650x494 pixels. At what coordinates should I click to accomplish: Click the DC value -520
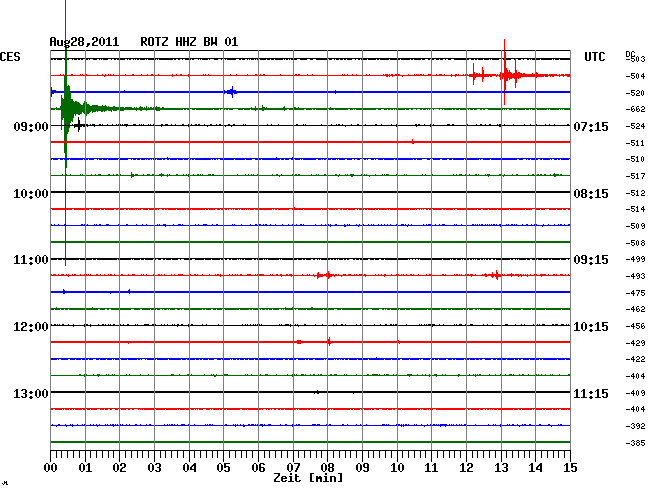(635, 93)
